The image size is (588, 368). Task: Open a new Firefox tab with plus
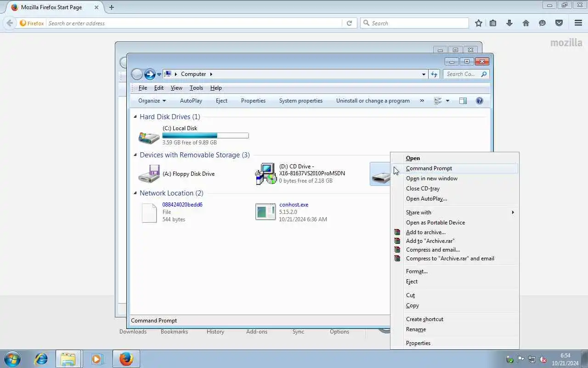[x=112, y=7]
